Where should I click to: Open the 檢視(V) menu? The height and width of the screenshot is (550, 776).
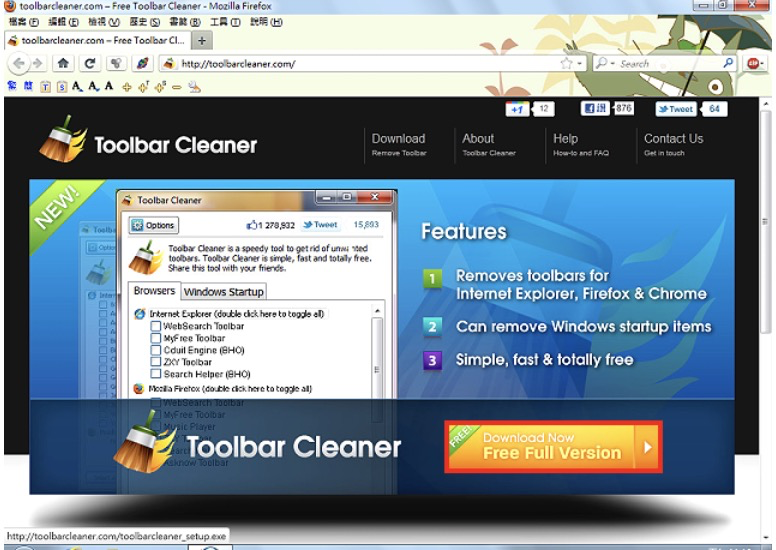104,22
